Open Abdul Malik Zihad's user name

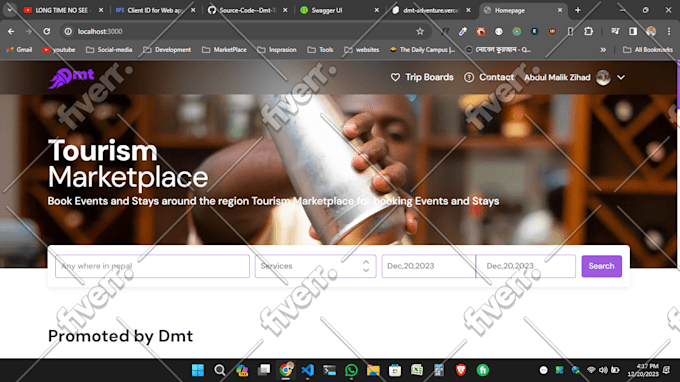[557, 77]
